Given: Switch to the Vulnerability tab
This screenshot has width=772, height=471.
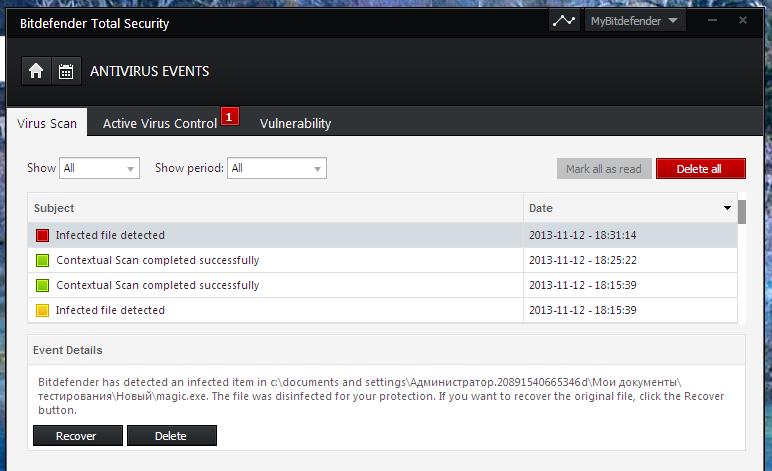Looking at the screenshot, I should (295, 124).
